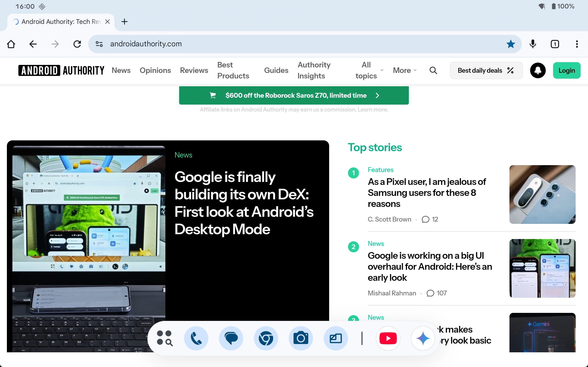Viewport: 588px width, 367px height.
Task: Click the website search magnifier icon
Action: click(x=433, y=70)
